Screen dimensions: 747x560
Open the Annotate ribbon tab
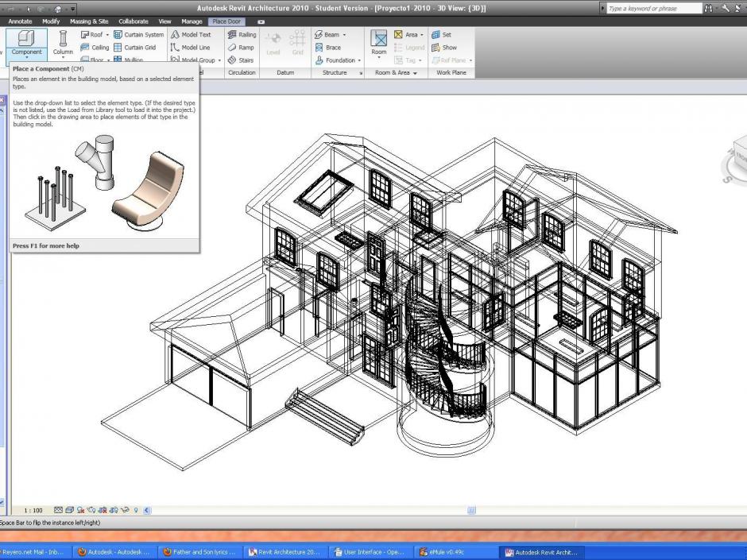[20, 21]
